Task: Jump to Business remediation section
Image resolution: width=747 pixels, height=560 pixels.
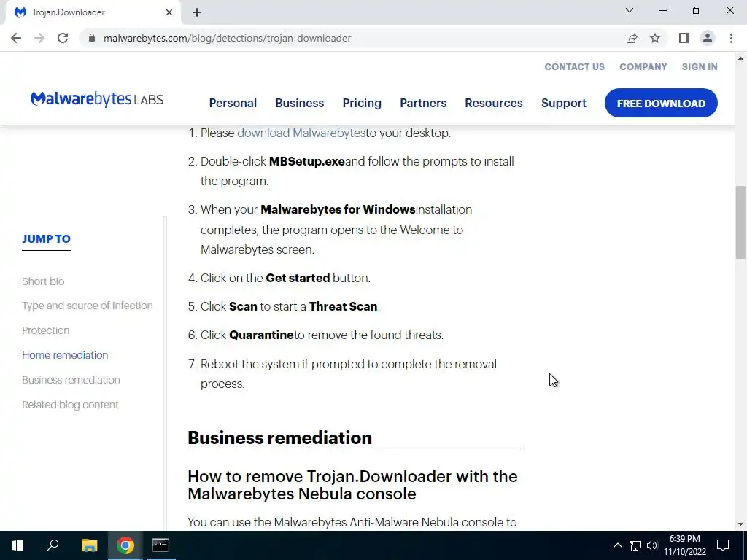Action: 71,380
